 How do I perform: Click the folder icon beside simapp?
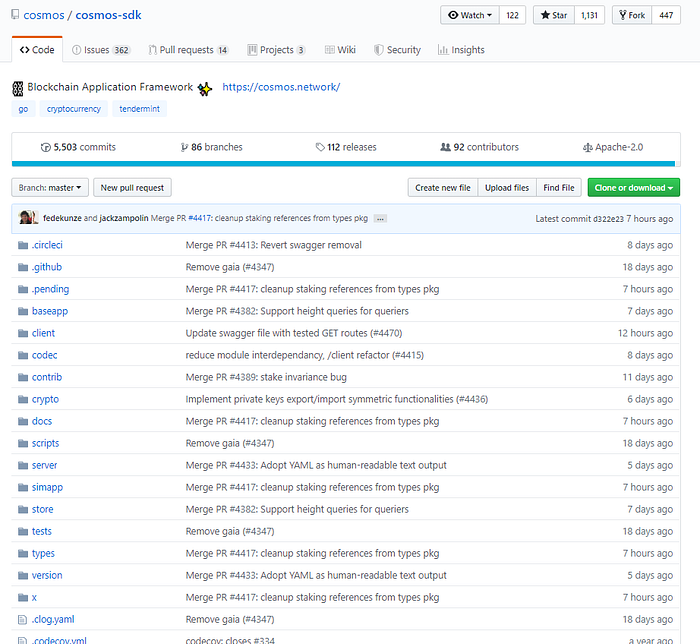point(23,487)
